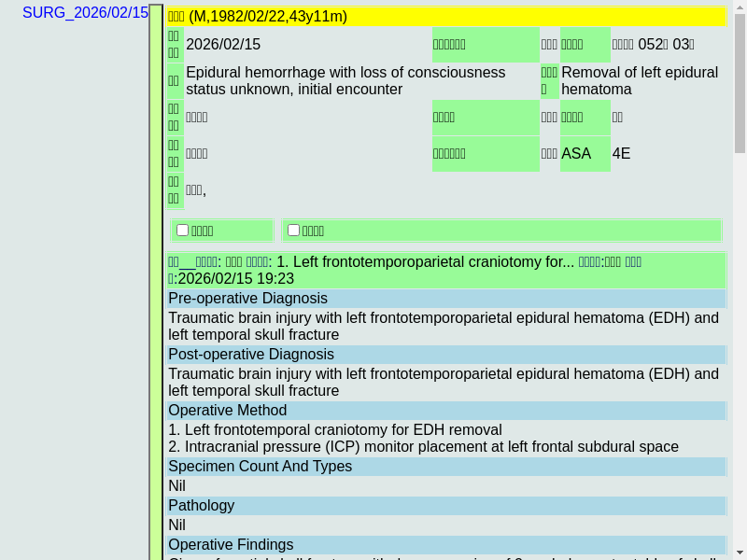Click the vertical scrollbar thumb
Screen dimensions: 747x560
click(x=740, y=84)
